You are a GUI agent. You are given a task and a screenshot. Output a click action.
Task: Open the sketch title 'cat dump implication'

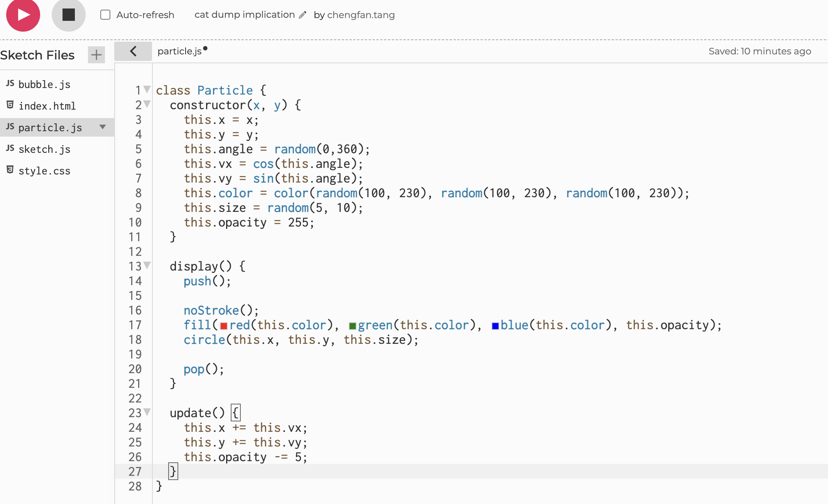point(245,15)
